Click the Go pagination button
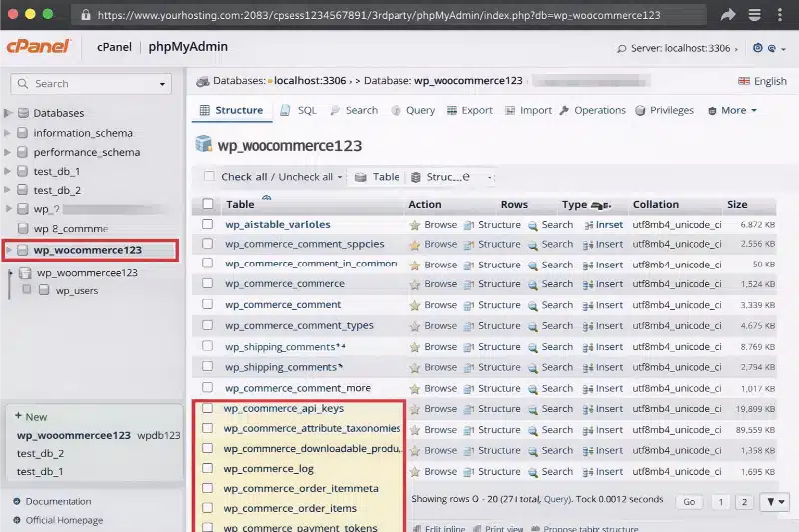The width and height of the screenshot is (799, 532). [689, 502]
